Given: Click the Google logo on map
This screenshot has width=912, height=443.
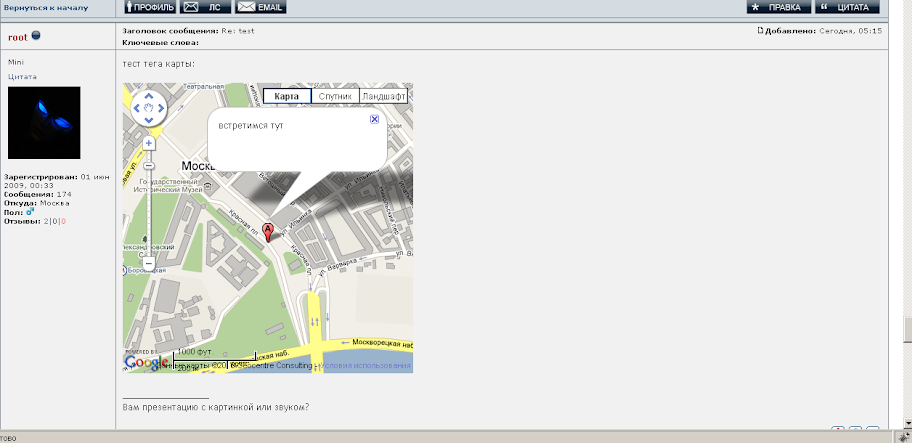Looking at the screenshot, I should pyautogui.click(x=147, y=363).
